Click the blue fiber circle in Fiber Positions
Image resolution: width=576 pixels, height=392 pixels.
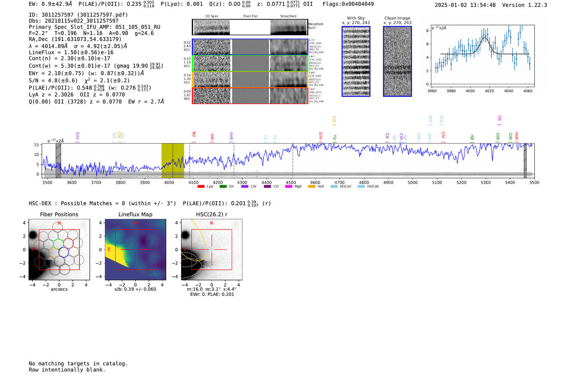point(63,252)
